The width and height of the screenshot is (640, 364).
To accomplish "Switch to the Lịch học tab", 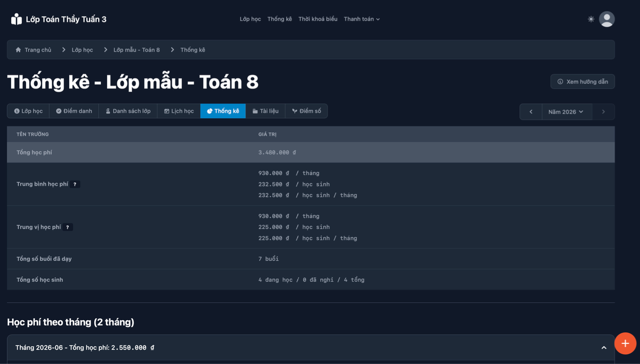I will coord(179,111).
